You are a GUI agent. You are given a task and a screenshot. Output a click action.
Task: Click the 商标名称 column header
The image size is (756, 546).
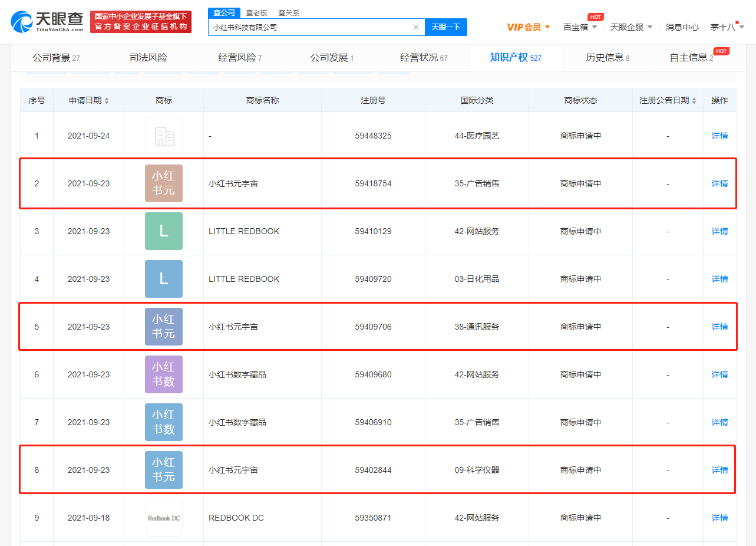(x=262, y=100)
